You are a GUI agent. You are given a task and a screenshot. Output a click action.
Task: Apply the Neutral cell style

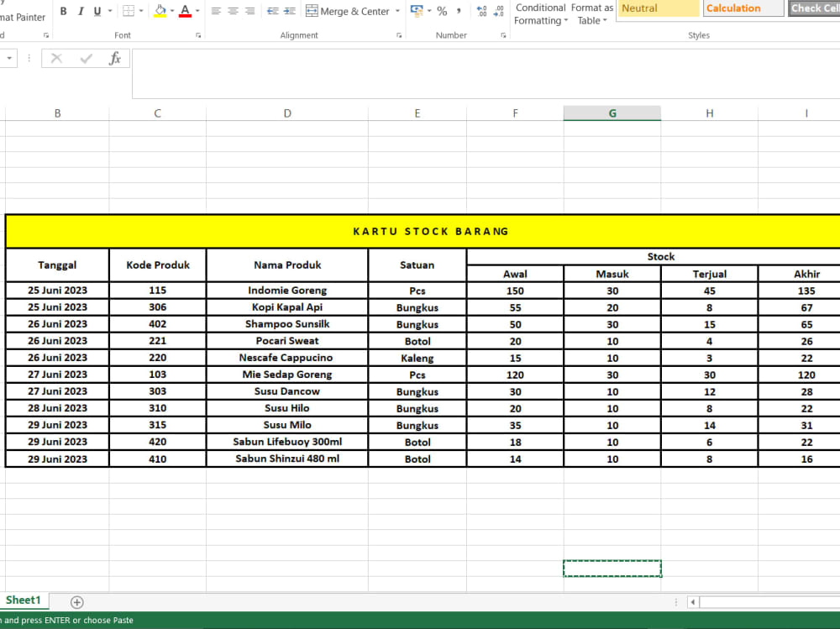(659, 8)
